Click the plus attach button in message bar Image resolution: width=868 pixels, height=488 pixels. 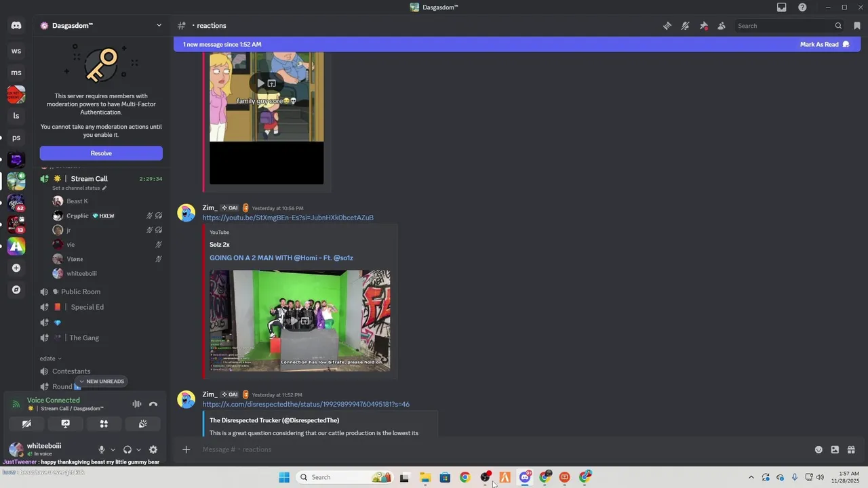point(186,449)
